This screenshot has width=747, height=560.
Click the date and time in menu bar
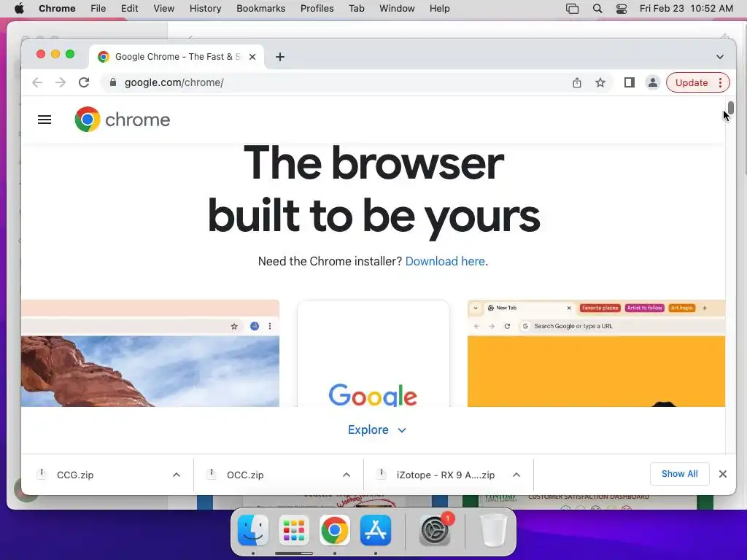686,9
